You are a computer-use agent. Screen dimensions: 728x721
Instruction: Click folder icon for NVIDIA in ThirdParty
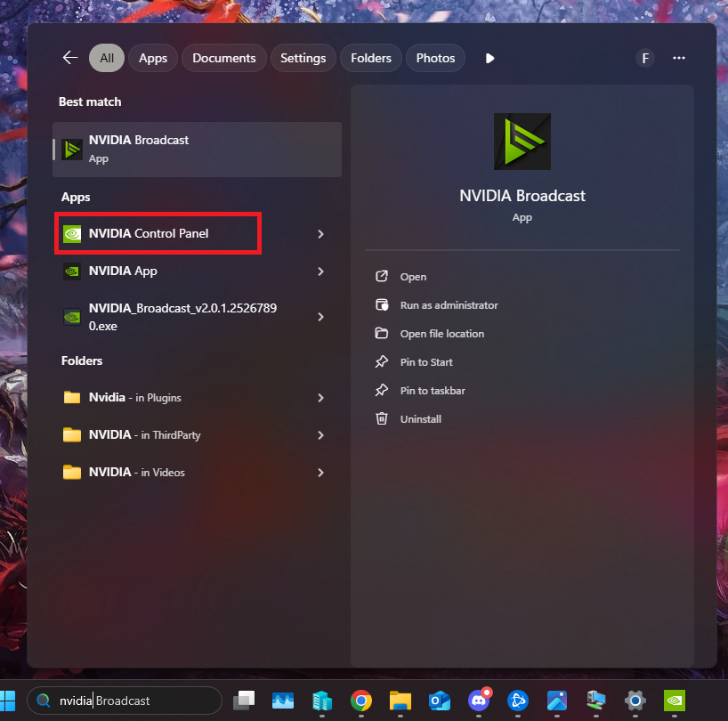pyautogui.click(x=72, y=434)
